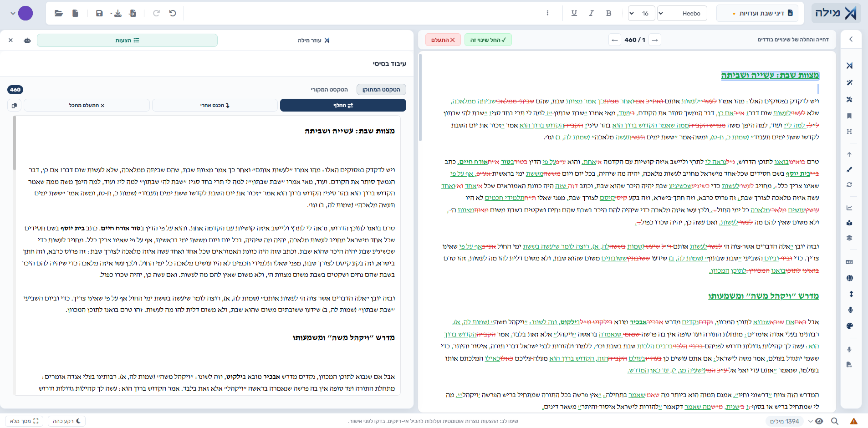Screen dimensions: 868x428
Task: Click the refresh sync sidebar icon
Action: (x=849, y=185)
